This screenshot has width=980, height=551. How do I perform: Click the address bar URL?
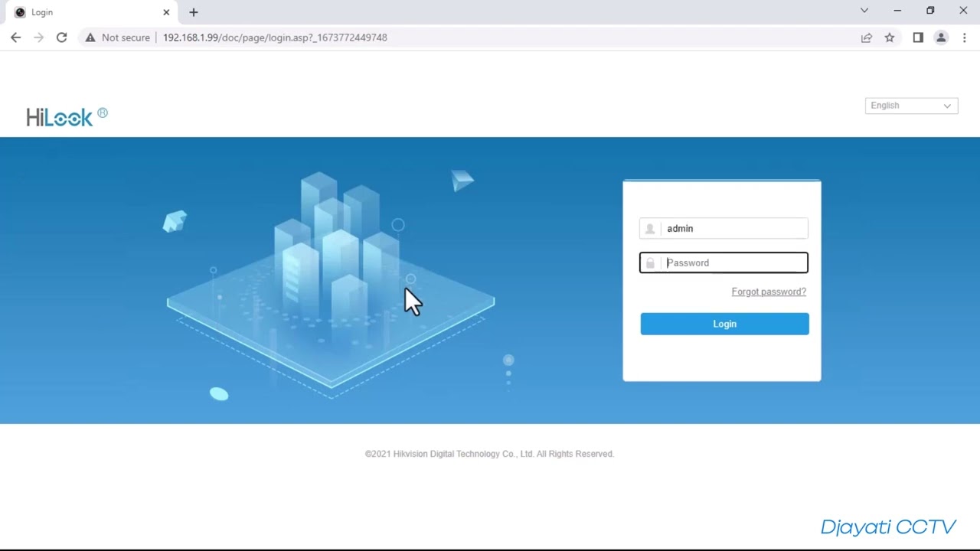click(275, 37)
